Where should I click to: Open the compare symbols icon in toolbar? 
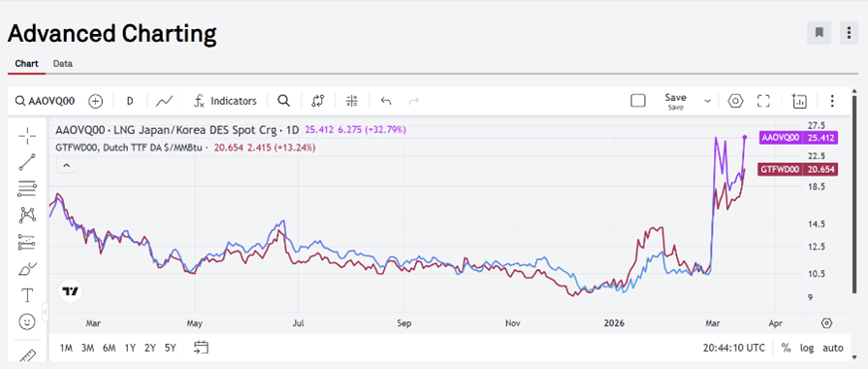[318, 101]
